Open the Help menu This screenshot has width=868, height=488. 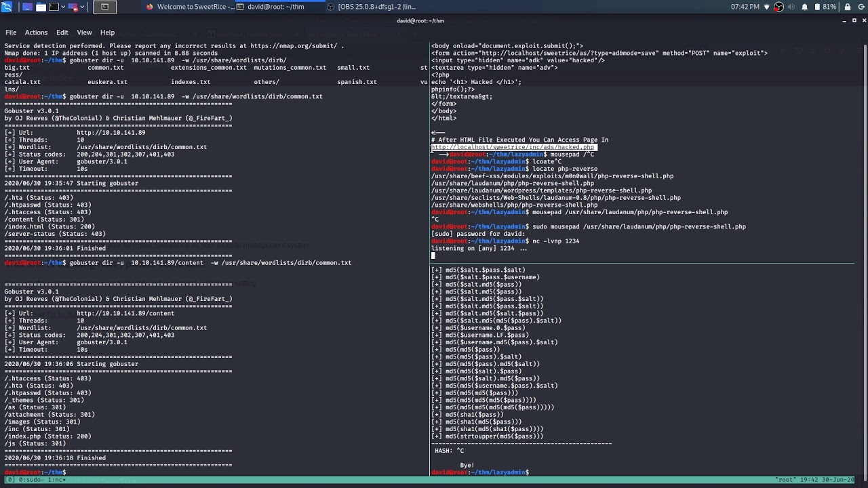click(x=107, y=33)
